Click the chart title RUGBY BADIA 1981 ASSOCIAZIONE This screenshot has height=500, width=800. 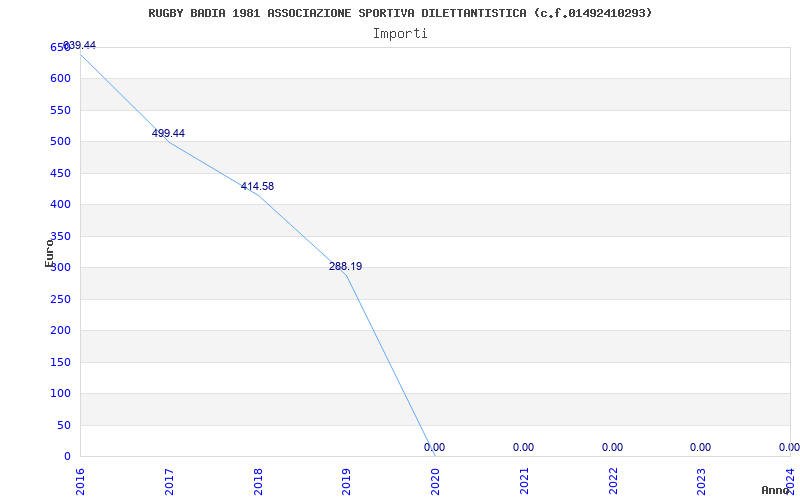click(400, 13)
